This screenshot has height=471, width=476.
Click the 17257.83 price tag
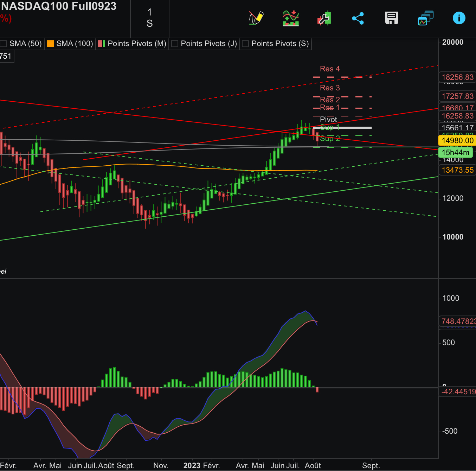[457, 96]
